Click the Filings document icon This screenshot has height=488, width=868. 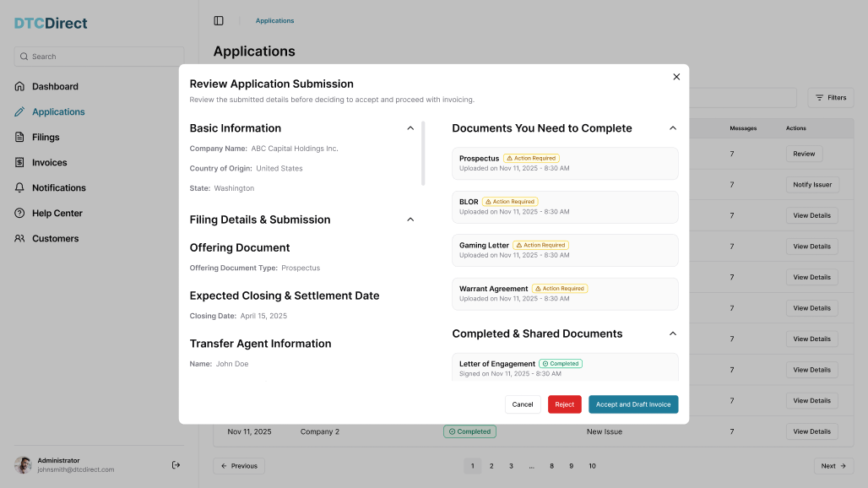coord(19,138)
